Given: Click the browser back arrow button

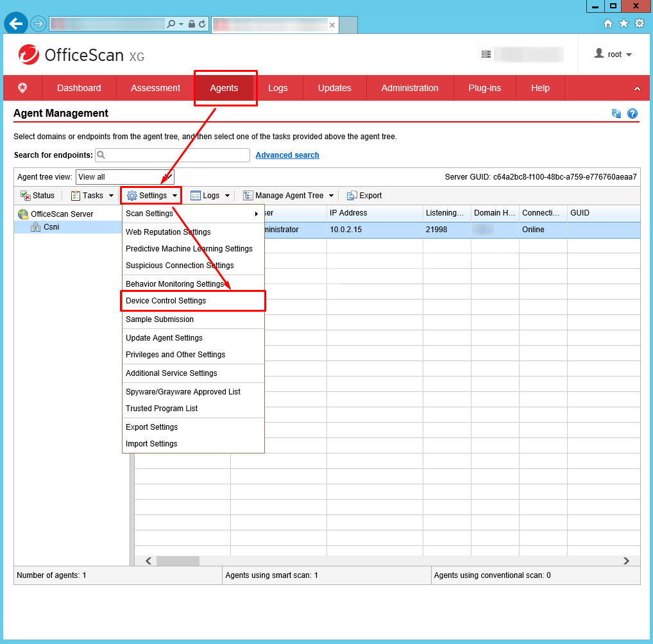Looking at the screenshot, I should click(15, 24).
